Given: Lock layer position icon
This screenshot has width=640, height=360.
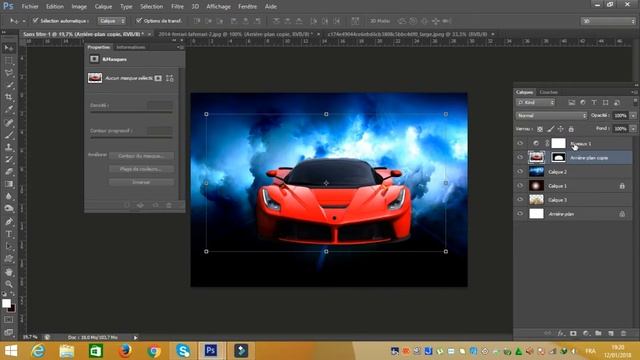Looking at the screenshot, I should tap(561, 129).
